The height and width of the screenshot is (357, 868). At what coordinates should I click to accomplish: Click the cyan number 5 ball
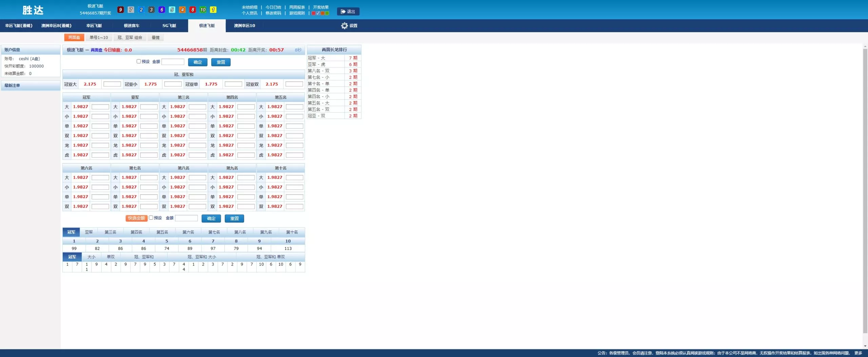point(172,10)
